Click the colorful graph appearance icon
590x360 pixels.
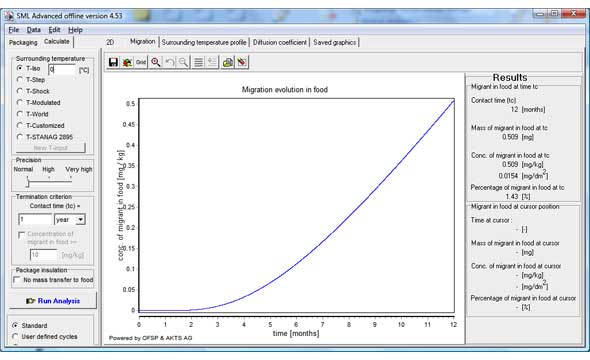click(127, 62)
